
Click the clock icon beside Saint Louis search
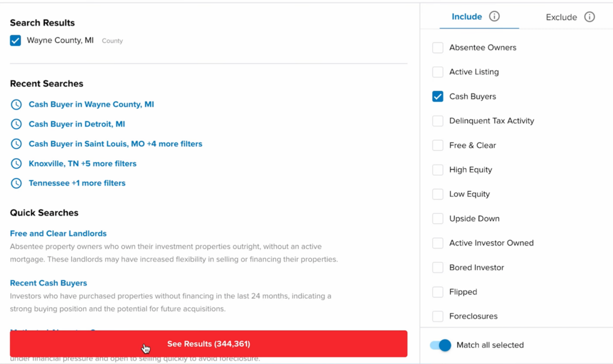(17, 144)
